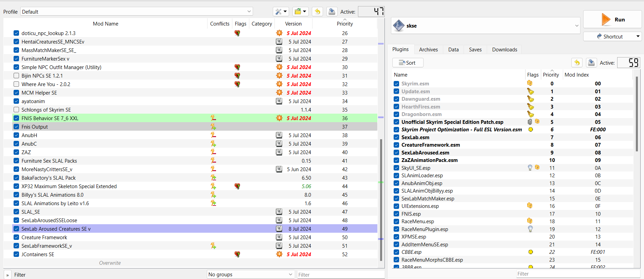Uncheck the FNIS.esp plugin
The image size is (644, 279).
click(396, 214)
